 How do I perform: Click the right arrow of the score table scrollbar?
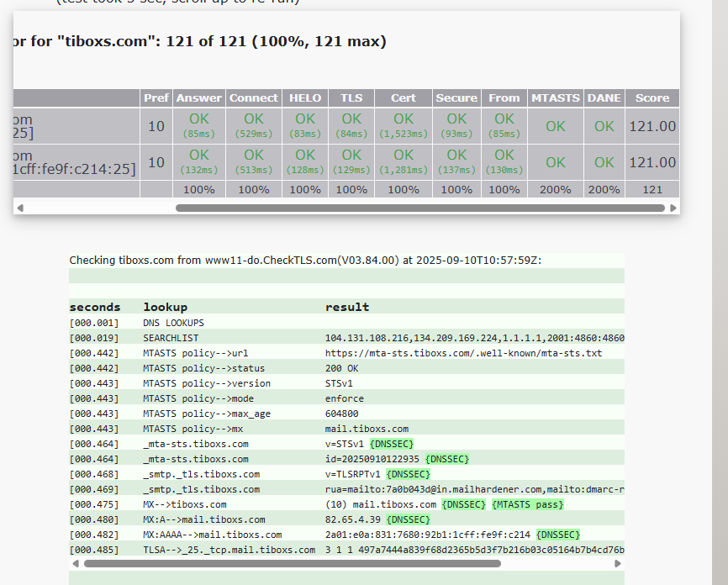tap(673, 208)
